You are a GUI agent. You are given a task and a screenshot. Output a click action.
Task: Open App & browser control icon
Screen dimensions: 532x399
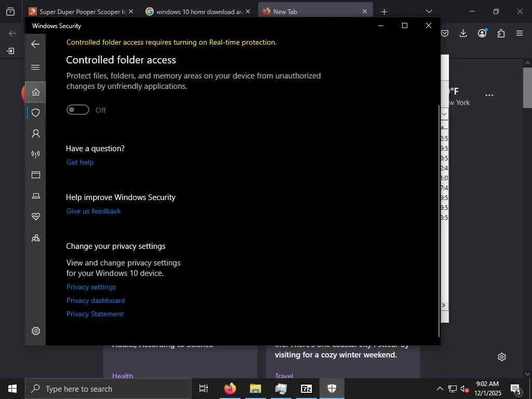tap(35, 175)
